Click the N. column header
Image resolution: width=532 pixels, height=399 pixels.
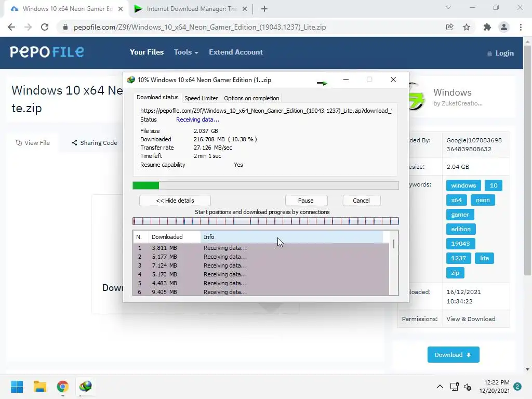pos(141,237)
